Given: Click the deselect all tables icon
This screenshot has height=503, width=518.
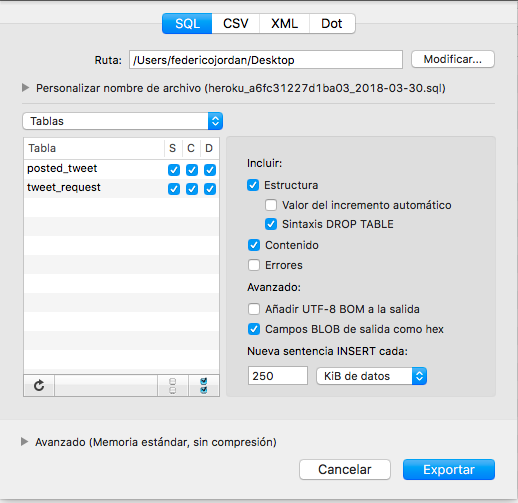Looking at the screenshot, I should [x=173, y=385].
